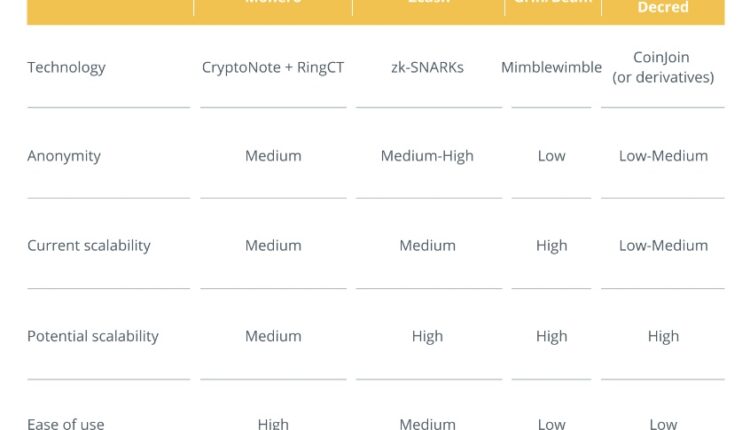
Task: Click Low anonymity value under Mimblewimble
Action: coord(551,156)
